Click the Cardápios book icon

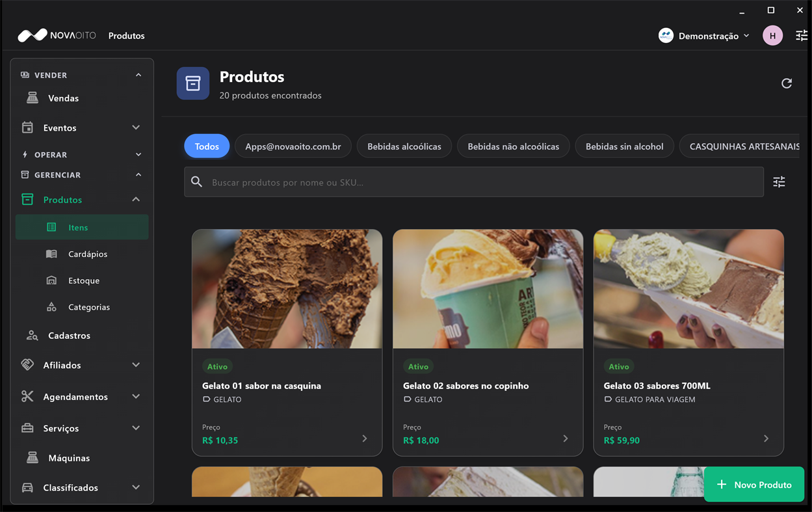[51, 254]
